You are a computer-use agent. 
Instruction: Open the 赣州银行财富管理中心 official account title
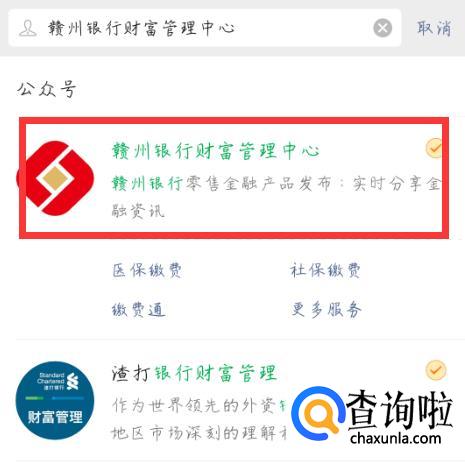216,151
